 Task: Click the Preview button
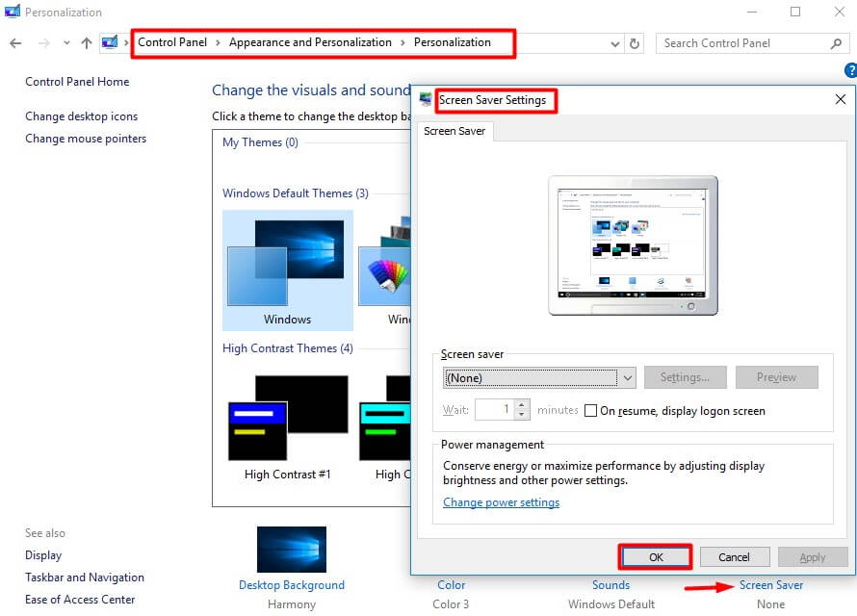[777, 377]
